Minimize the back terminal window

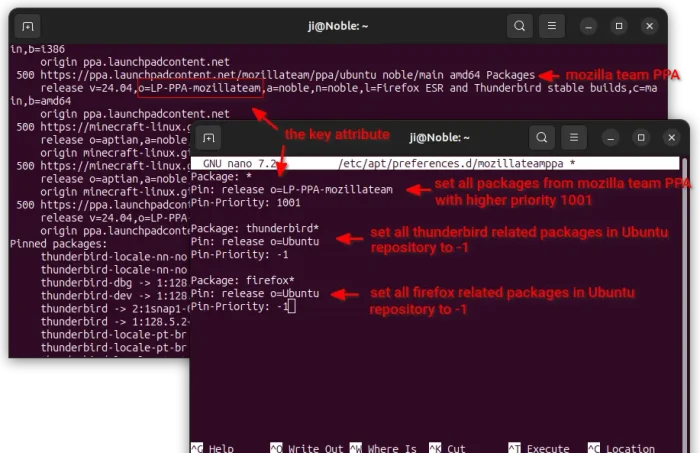(x=588, y=26)
